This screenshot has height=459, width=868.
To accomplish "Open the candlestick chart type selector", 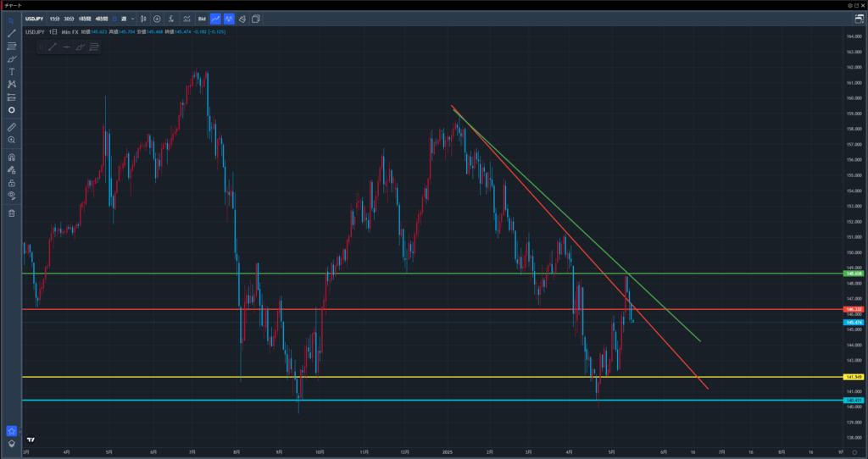I will click(143, 19).
